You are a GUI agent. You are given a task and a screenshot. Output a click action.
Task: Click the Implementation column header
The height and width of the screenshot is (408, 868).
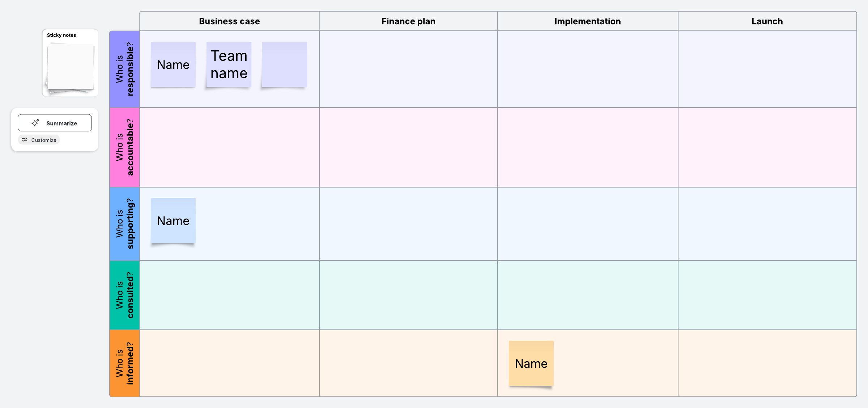pos(587,21)
